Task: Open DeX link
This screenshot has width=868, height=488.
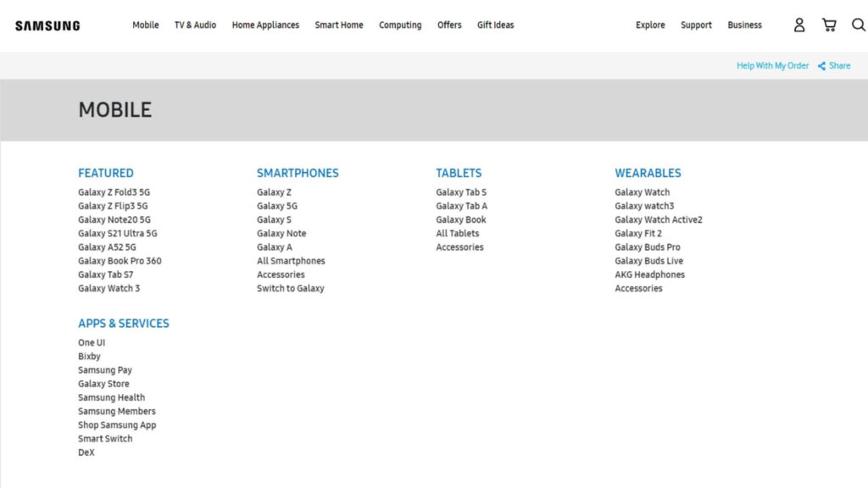Action: coord(86,452)
